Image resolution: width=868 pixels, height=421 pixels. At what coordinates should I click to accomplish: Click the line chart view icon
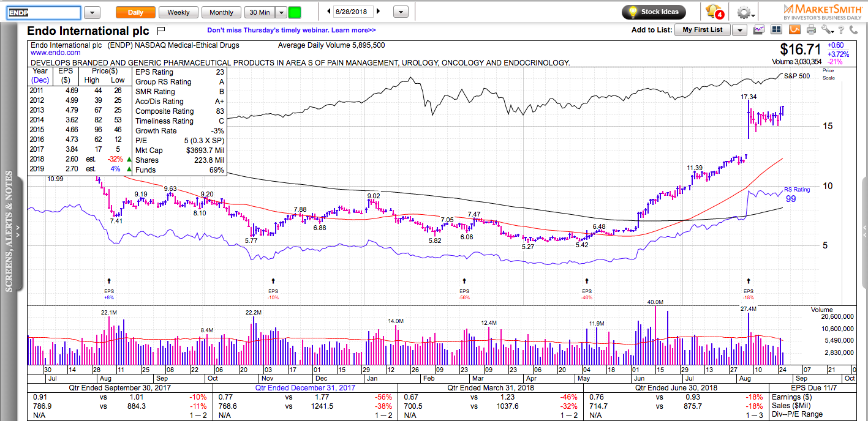(x=760, y=29)
